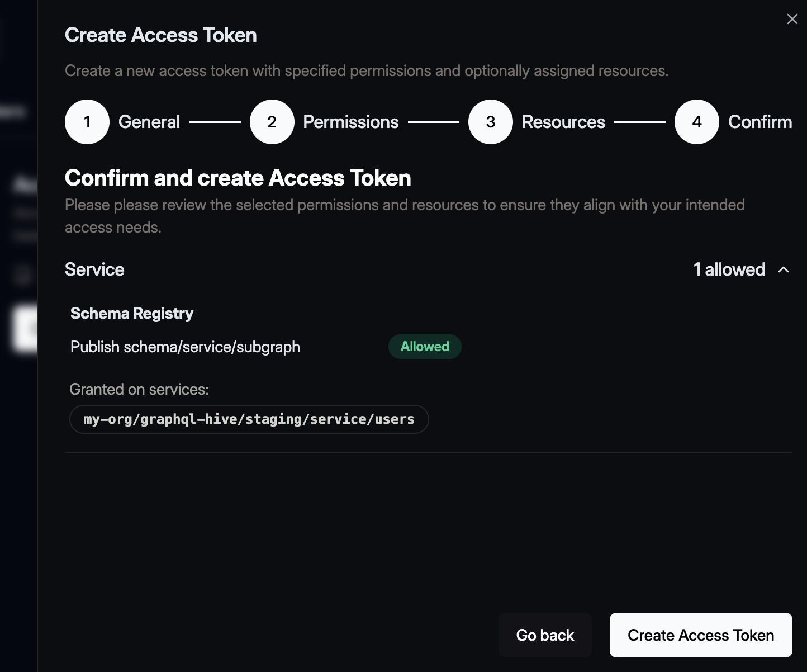The width and height of the screenshot is (807, 672).
Task: Select the my-org/graphql-hive/staging/service/users resource chip
Action: (x=249, y=419)
